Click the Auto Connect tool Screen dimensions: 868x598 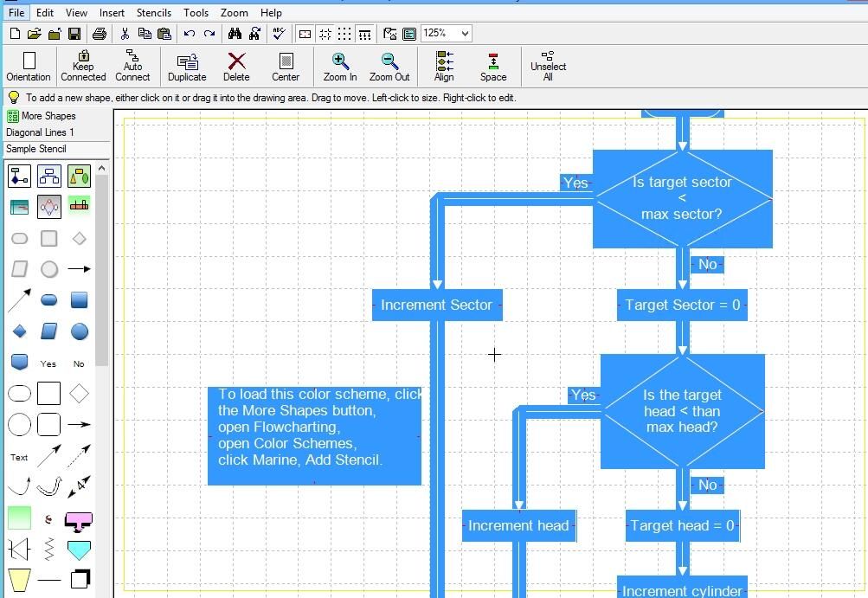point(132,65)
